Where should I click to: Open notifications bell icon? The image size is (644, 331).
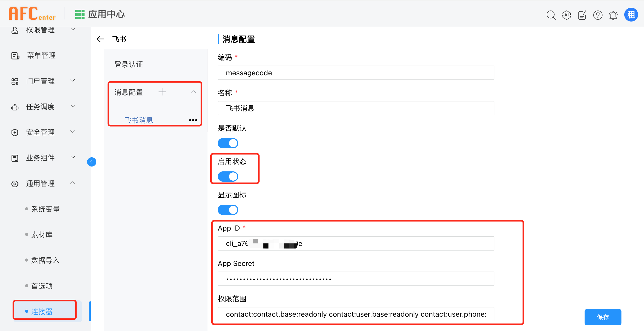(x=613, y=15)
